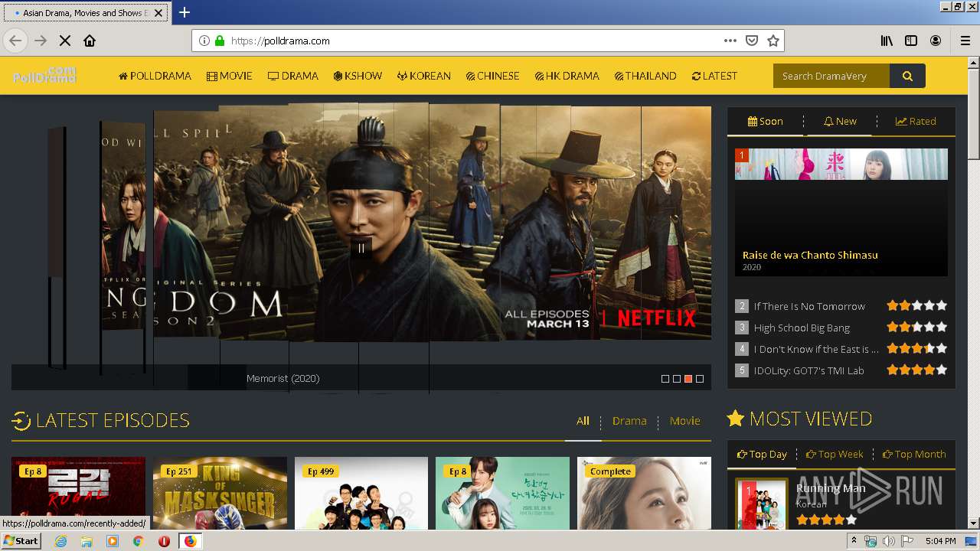Open the Rugal Ep 8 thumbnail
980x551 pixels.
click(78, 494)
